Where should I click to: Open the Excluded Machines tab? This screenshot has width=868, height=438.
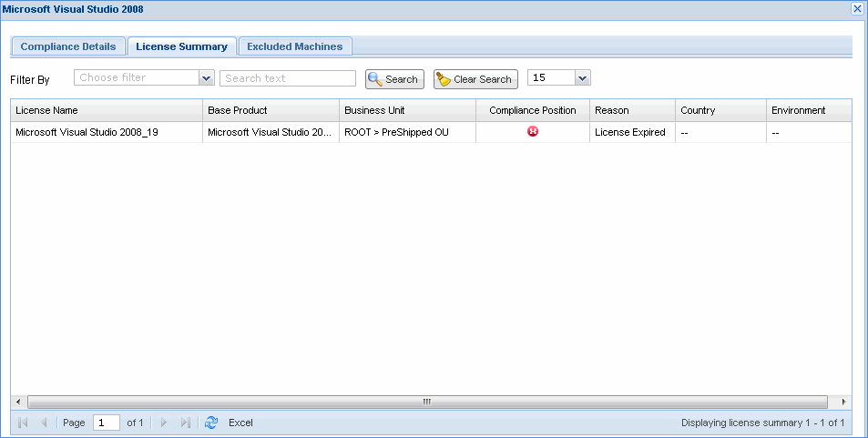tap(294, 46)
